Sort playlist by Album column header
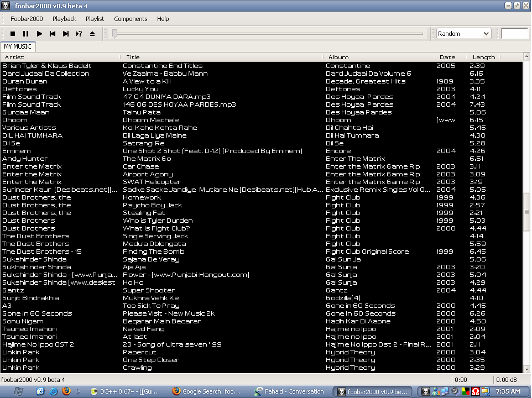This screenshot has height=398, width=532. pos(378,57)
